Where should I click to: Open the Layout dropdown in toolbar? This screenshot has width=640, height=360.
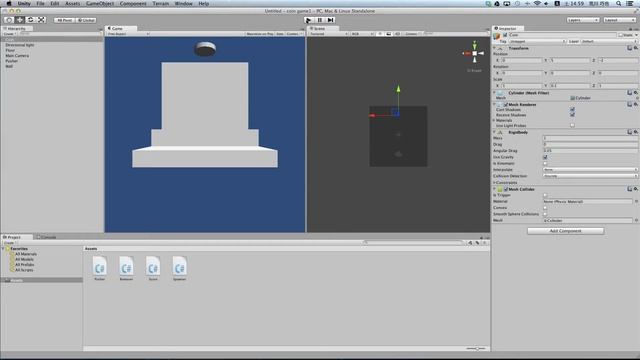(x=619, y=20)
